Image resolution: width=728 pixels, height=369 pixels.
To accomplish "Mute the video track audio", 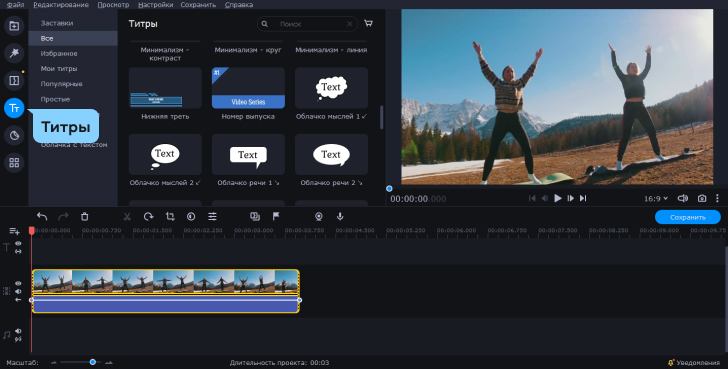I will [x=18, y=291].
